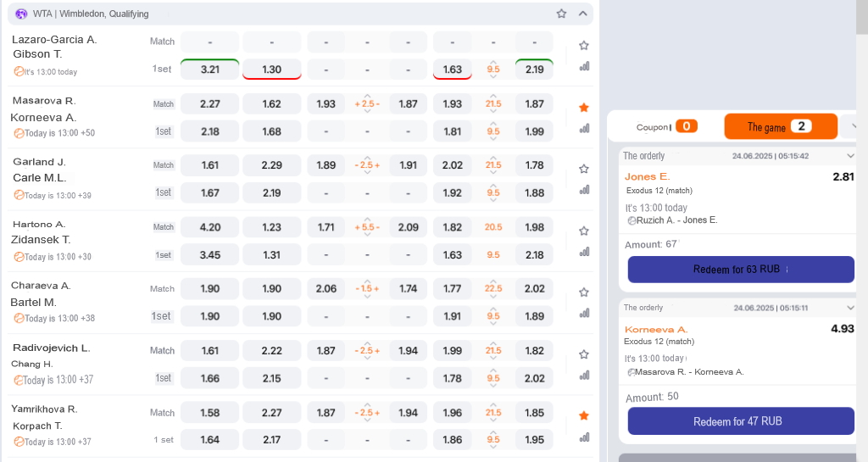Favorite the WTA Wimbledon Qualifying league star
The height and width of the screenshot is (462, 868).
click(561, 14)
